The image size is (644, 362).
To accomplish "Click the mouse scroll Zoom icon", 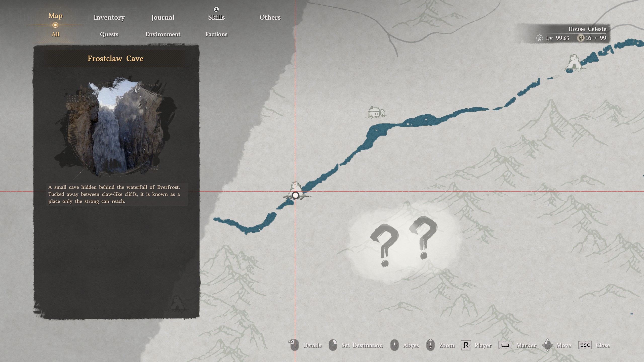I will 430,345.
